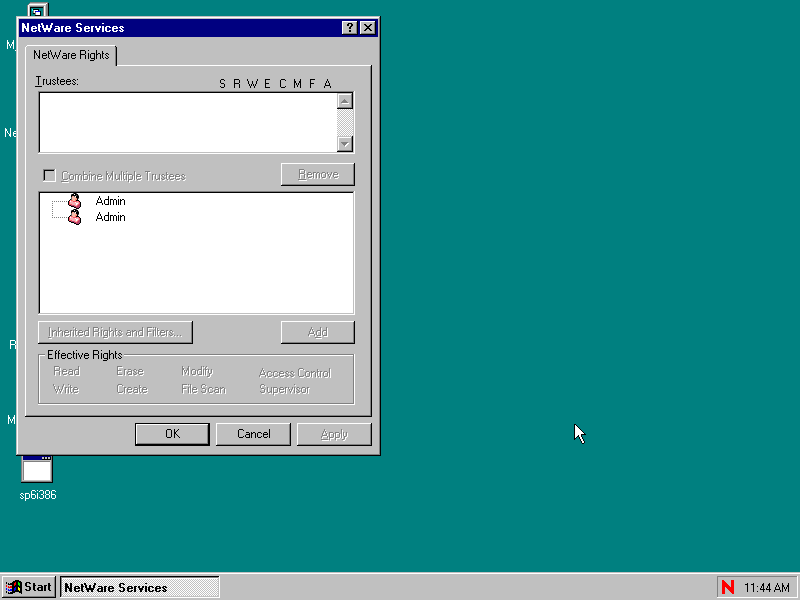Confirm the dialog with OK
This screenshot has height=600, width=800.
pyautogui.click(x=172, y=434)
